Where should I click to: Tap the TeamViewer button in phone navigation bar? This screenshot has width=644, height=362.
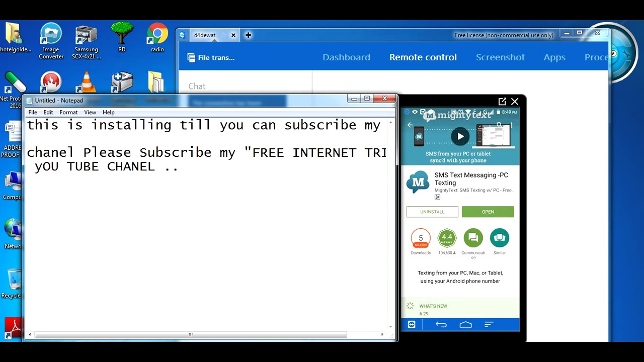pyautogui.click(x=412, y=325)
